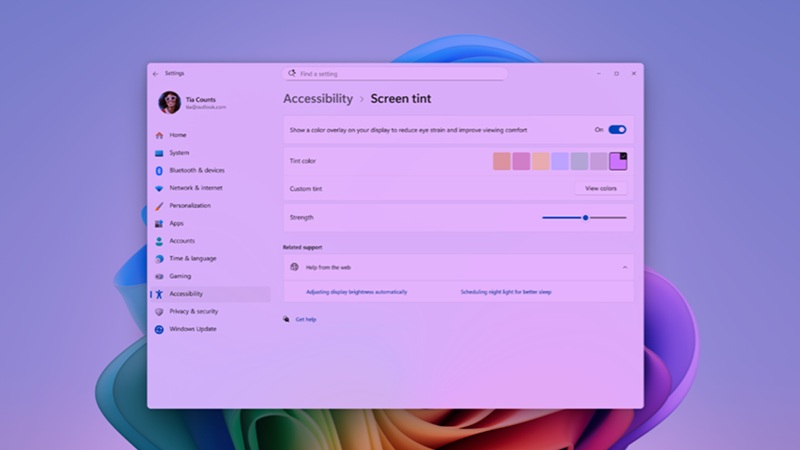
Task: Open Personalization settings
Action: click(190, 206)
